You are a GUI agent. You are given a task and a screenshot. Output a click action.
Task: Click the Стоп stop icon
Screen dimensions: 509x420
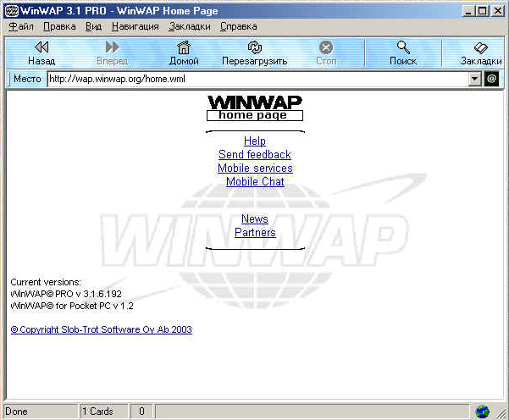(326, 47)
